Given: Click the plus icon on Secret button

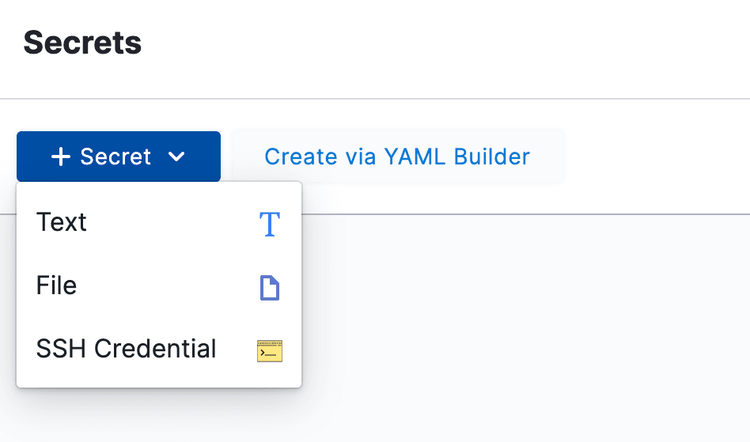Looking at the screenshot, I should [x=61, y=157].
